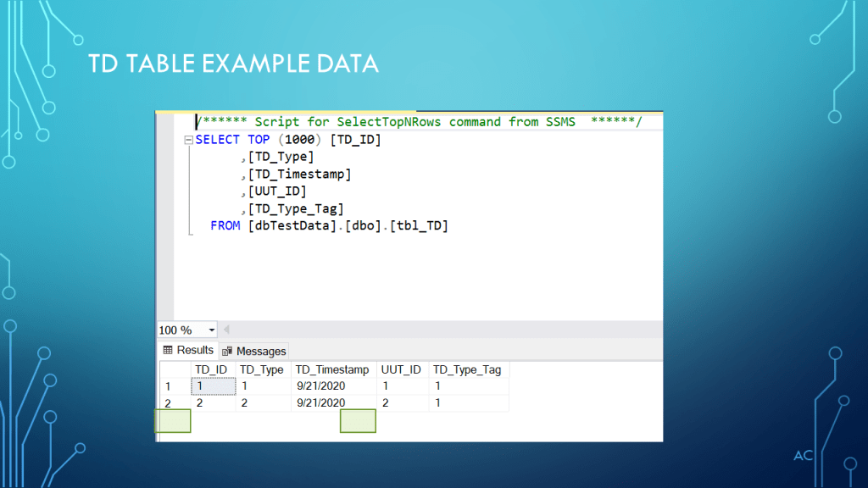This screenshot has width=868, height=488.
Task: Click the Results tab grid icon
Action: [x=168, y=350]
